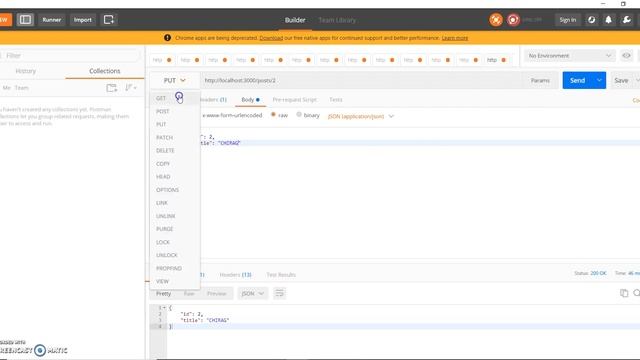Choose LOCK from the method list
This screenshot has height=360, width=640.
pos(175,242)
